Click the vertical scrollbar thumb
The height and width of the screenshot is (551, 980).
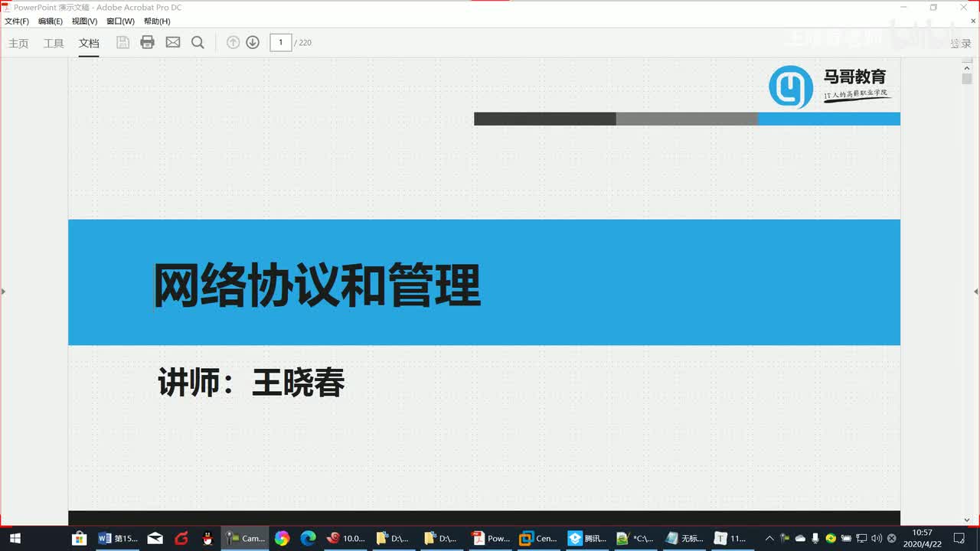(x=967, y=79)
